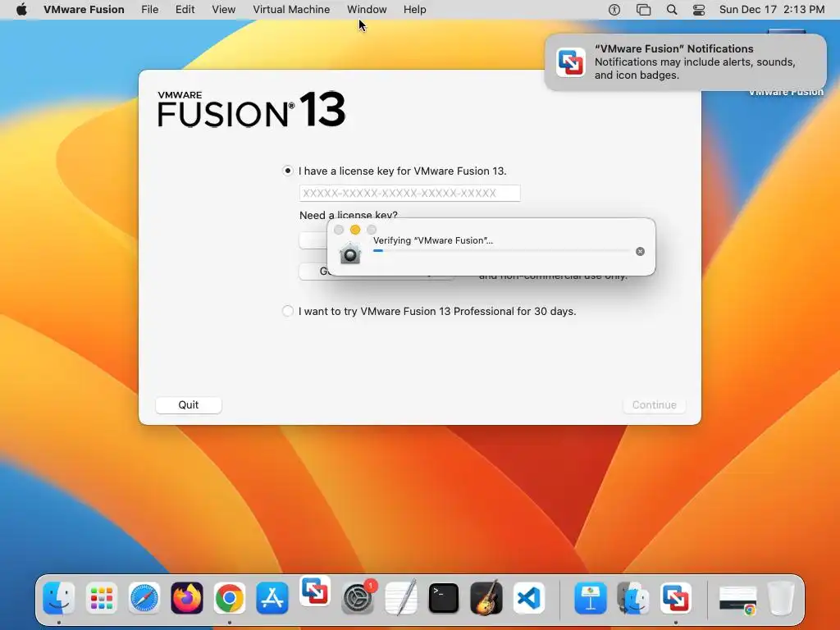Viewport: 840px width, 630px height.
Task: Open the Virtual Machine menu
Action: tap(291, 10)
